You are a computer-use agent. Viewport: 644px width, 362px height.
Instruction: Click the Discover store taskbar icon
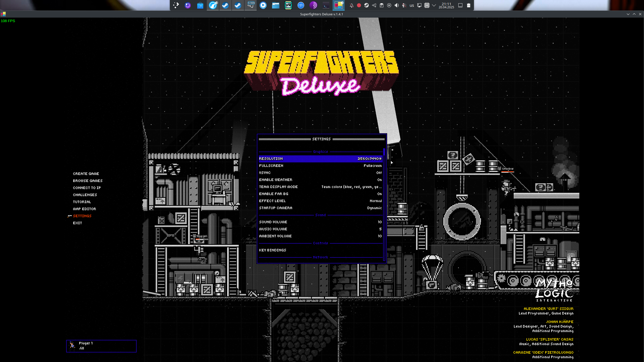[x=200, y=5]
